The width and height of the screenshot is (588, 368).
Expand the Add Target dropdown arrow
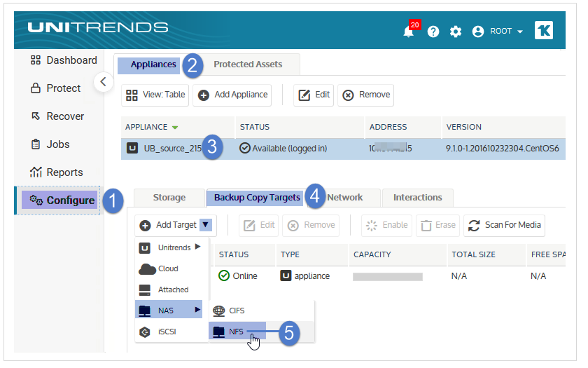pyautogui.click(x=206, y=225)
